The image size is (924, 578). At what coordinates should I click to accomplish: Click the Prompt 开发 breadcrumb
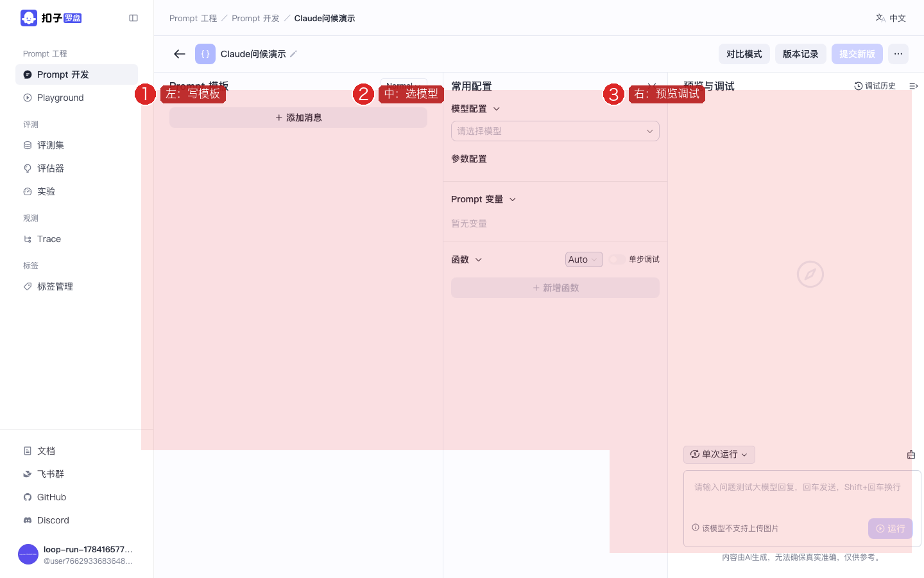(255, 18)
